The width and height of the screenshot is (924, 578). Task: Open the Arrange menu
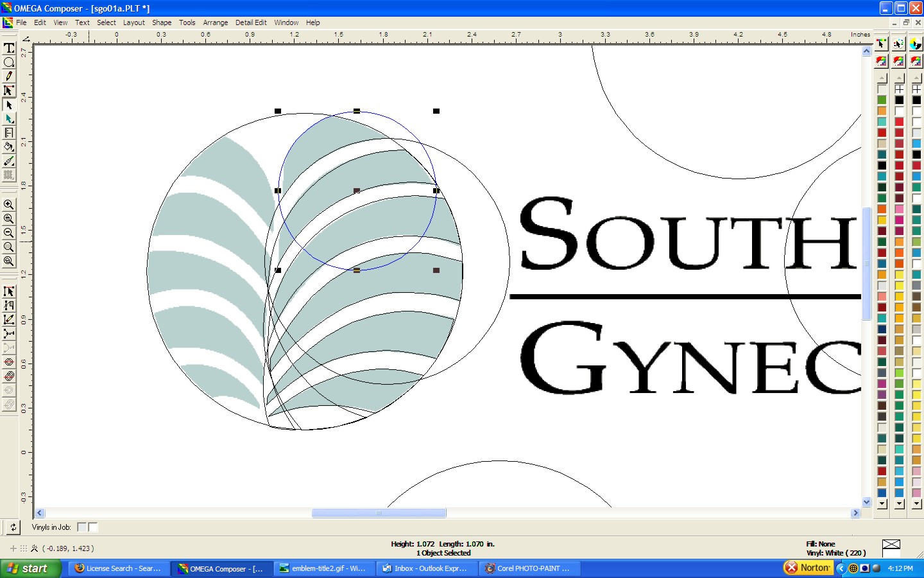tap(215, 22)
